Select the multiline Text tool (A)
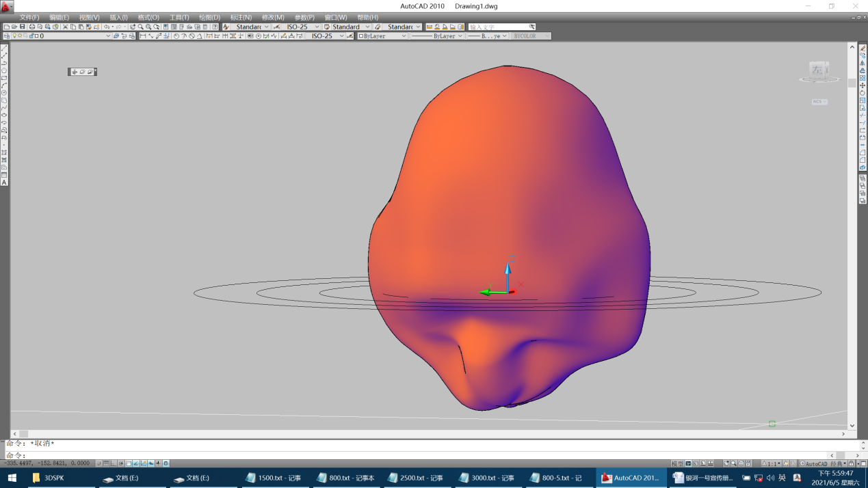The height and width of the screenshot is (488, 868). [4, 182]
